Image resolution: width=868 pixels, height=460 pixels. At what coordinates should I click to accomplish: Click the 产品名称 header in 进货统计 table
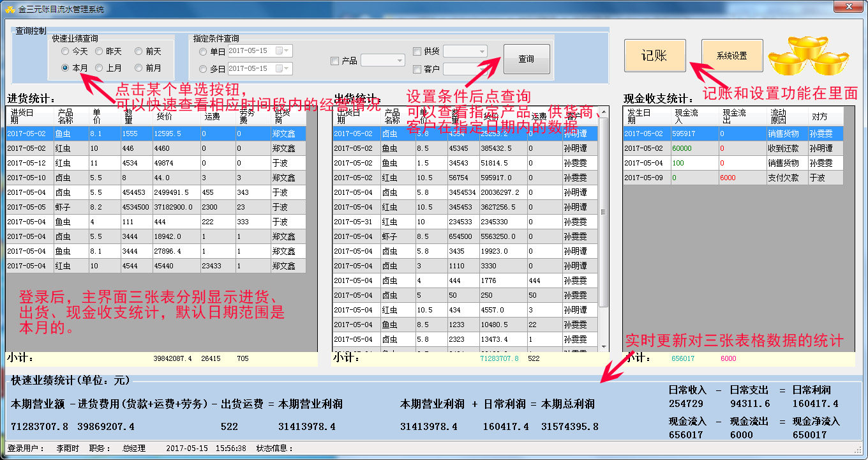[x=71, y=116]
